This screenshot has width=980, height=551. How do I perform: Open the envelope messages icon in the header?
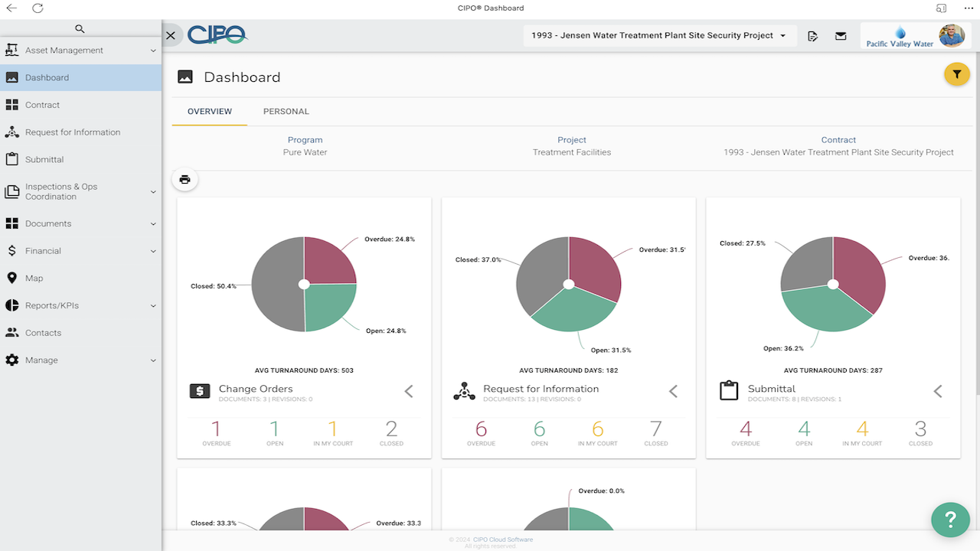(841, 35)
